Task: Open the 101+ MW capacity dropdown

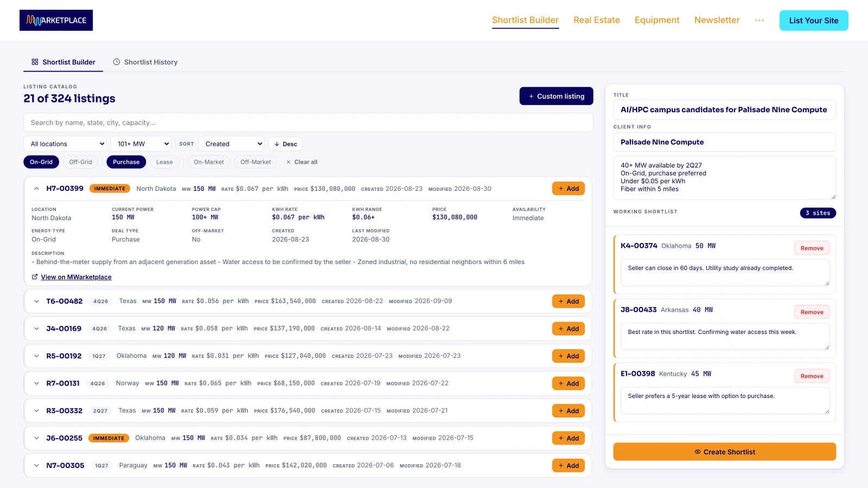Action: coord(141,144)
